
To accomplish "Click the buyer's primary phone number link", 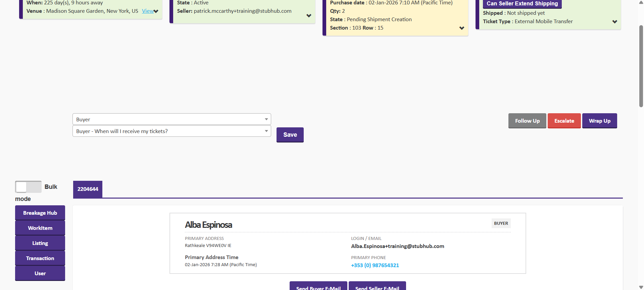I will pos(375,265).
